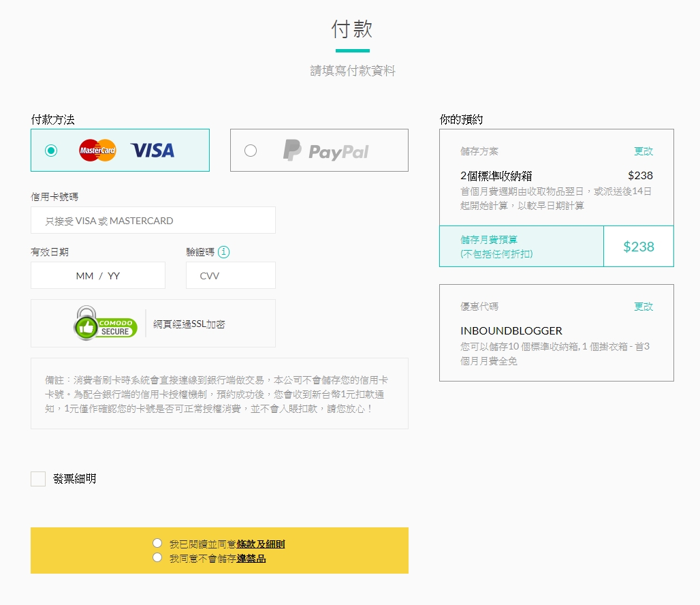Click the Comodo Secure badge

106,323
